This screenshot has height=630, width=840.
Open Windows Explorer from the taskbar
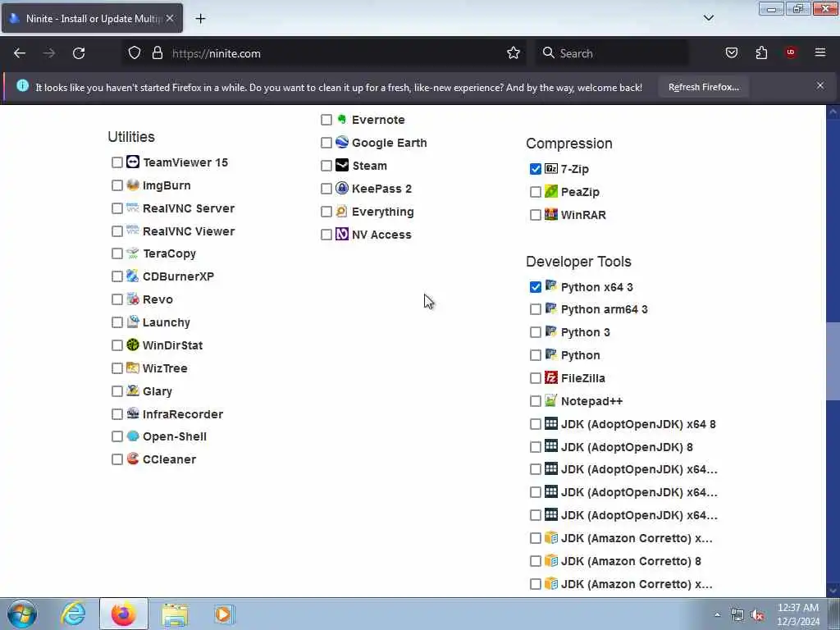tap(175, 614)
